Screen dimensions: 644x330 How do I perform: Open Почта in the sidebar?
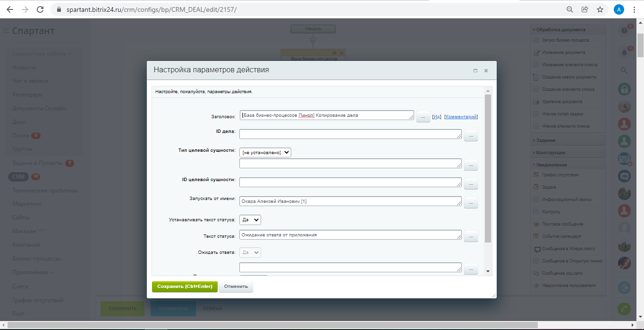[21, 136]
